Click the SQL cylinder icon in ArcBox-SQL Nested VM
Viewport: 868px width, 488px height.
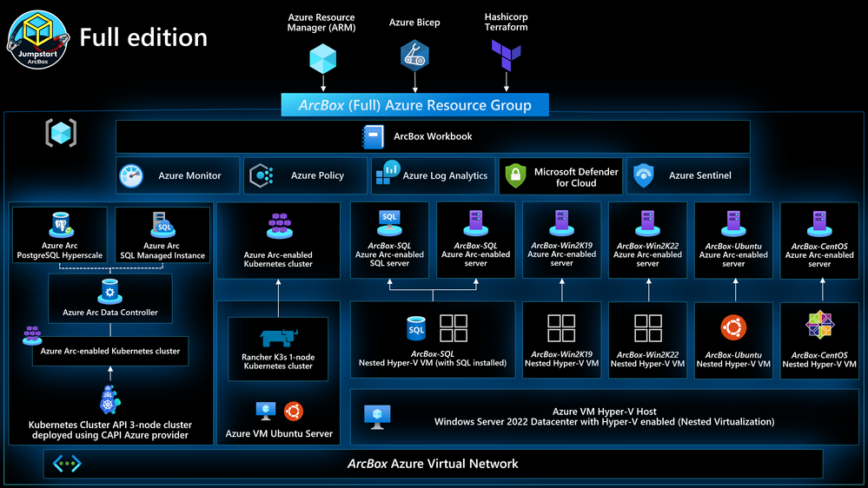click(x=415, y=328)
